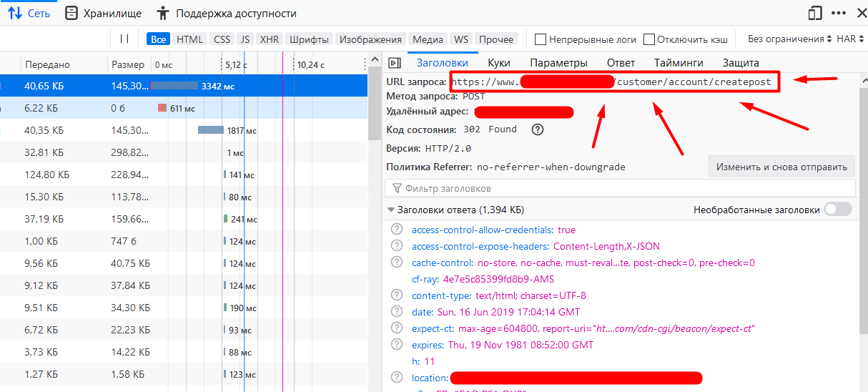Focus the Фильтр заголовков input field
The width and height of the screenshot is (868, 392).
click(x=620, y=188)
